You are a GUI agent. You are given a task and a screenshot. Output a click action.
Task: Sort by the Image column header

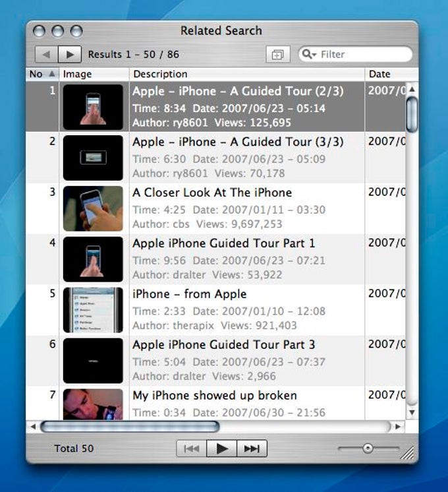tap(94, 74)
